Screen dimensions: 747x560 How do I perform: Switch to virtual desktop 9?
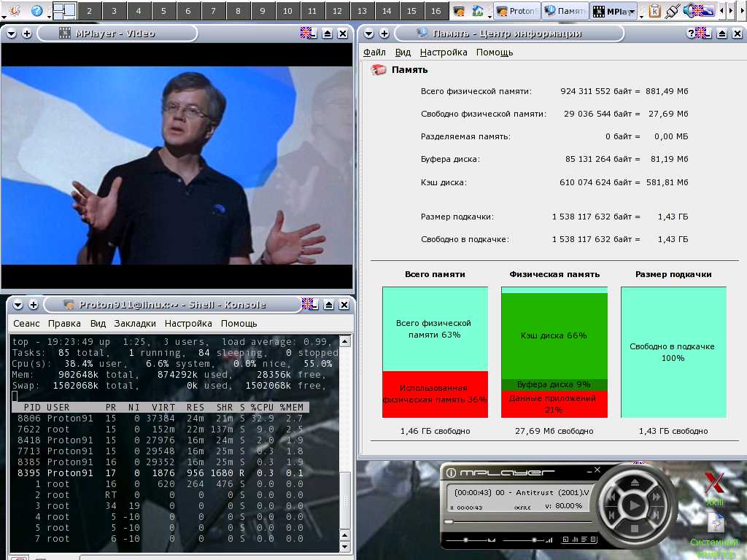tap(263, 10)
